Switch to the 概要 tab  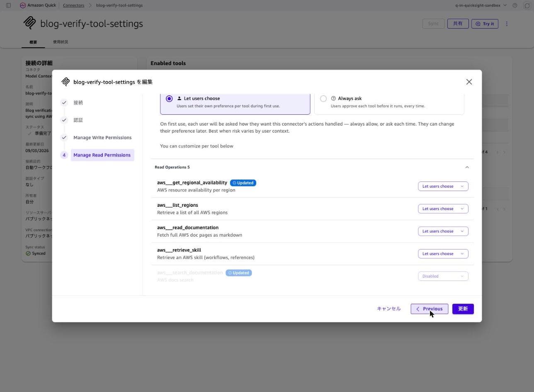pyautogui.click(x=33, y=42)
